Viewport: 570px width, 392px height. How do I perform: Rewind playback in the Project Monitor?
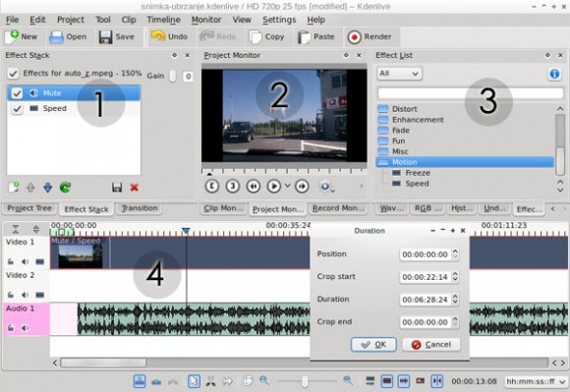[254, 186]
